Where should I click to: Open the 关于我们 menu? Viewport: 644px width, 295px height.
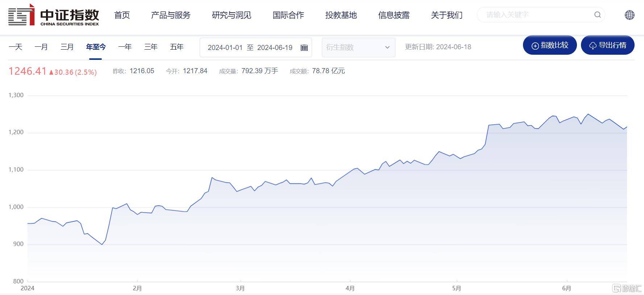tap(447, 15)
